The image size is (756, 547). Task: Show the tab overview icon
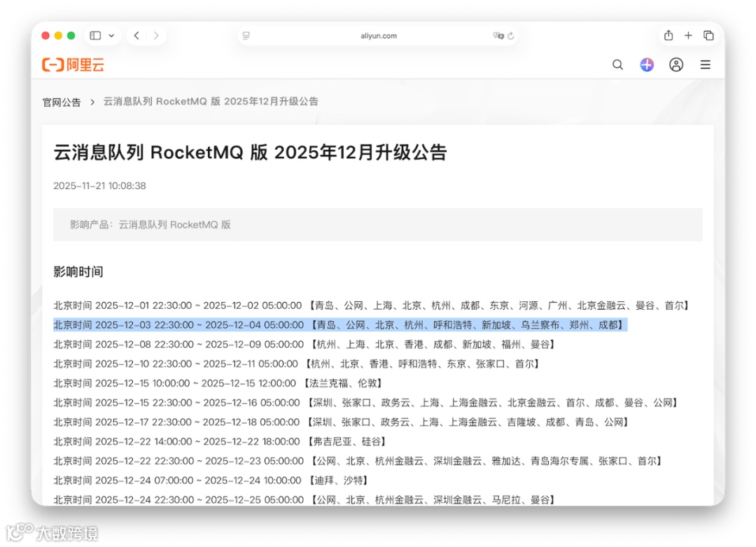[x=708, y=36]
